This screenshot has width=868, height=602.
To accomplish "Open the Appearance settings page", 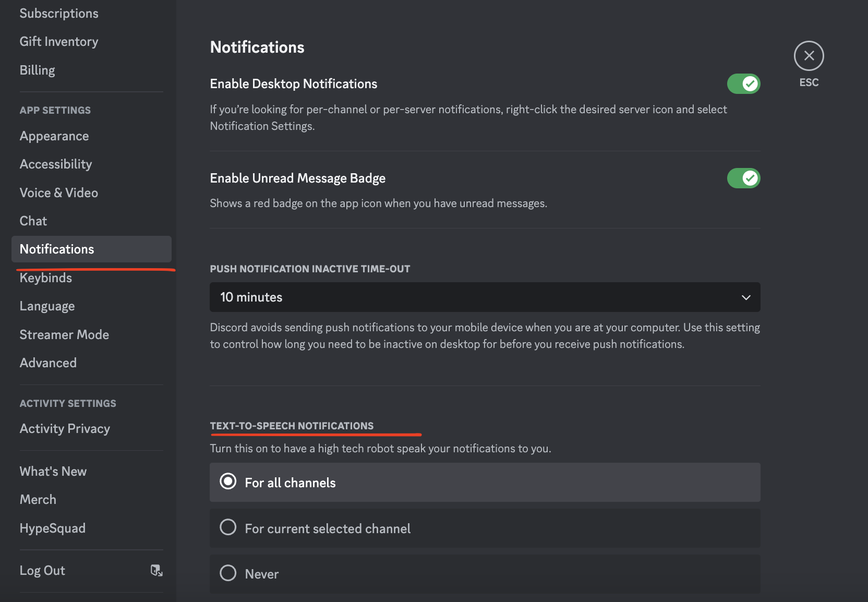I will click(x=54, y=136).
